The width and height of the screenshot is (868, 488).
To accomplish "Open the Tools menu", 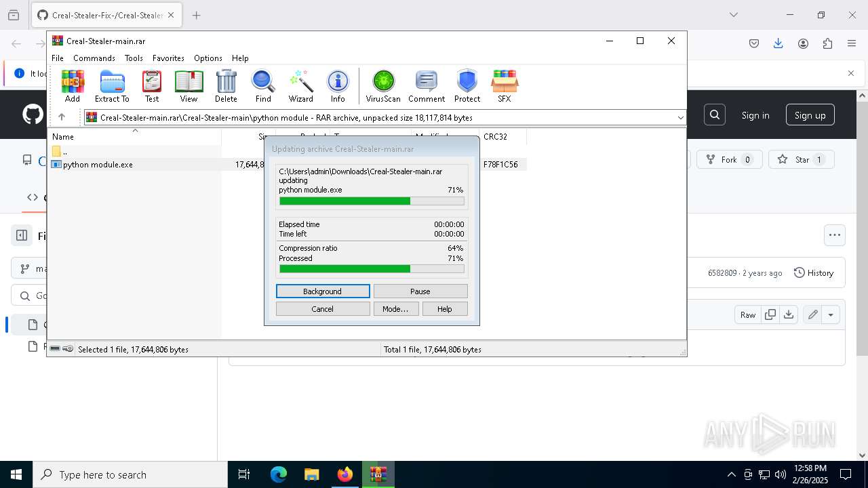I will [134, 58].
